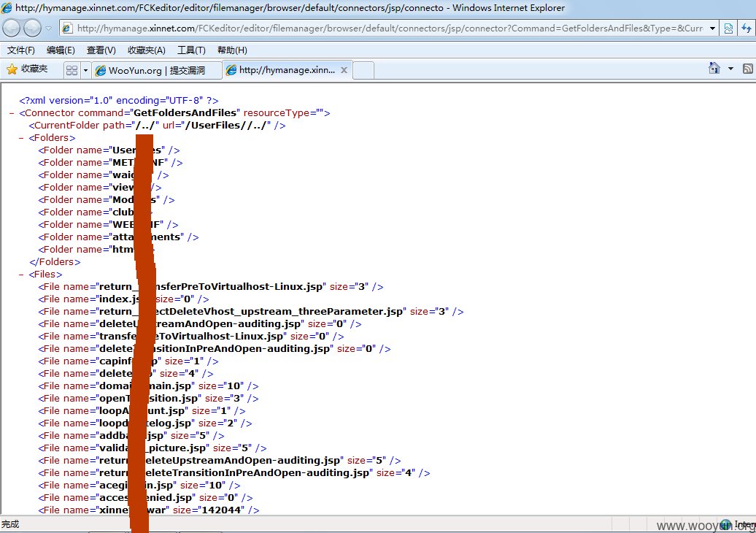Collapse the Folders XML node
The height and width of the screenshot is (533, 756).
click(x=21, y=138)
